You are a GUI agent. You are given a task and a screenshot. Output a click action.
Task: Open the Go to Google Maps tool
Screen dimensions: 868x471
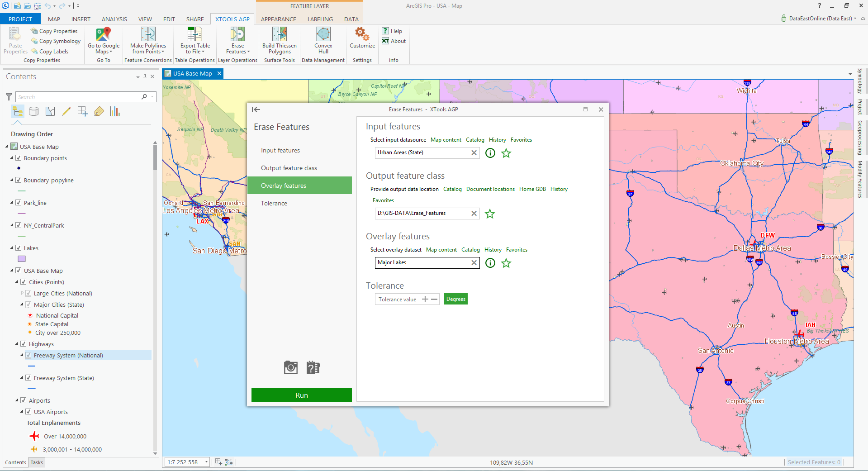(x=104, y=41)
